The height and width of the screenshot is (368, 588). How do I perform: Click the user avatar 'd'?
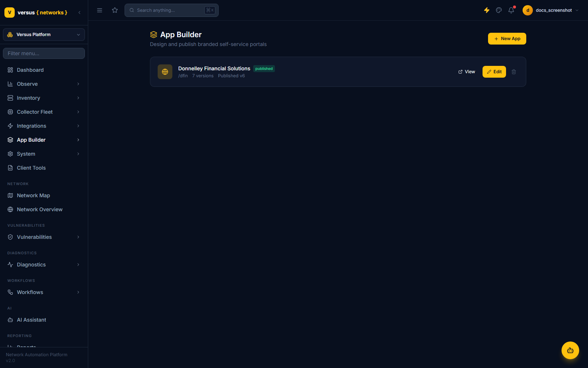528,10
